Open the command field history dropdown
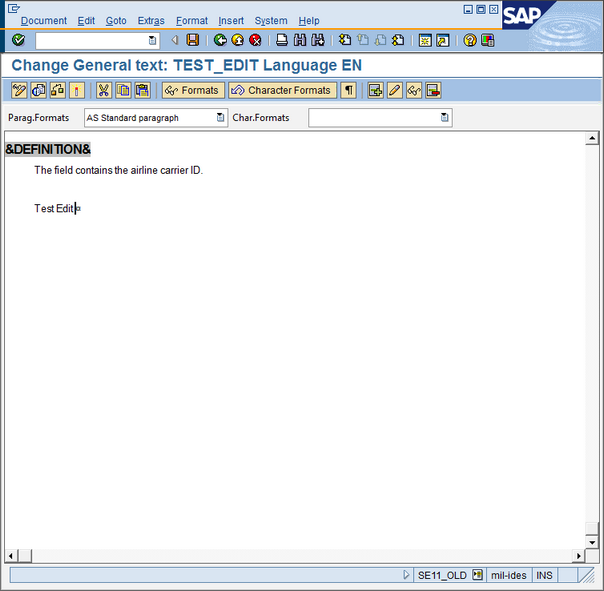 pyautogui.click(x=153, y=40)
